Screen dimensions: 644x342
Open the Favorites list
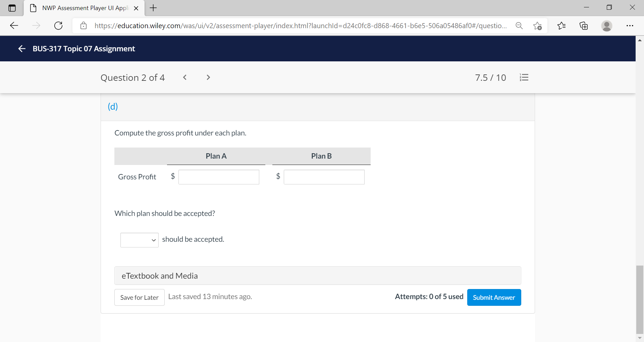561,25
